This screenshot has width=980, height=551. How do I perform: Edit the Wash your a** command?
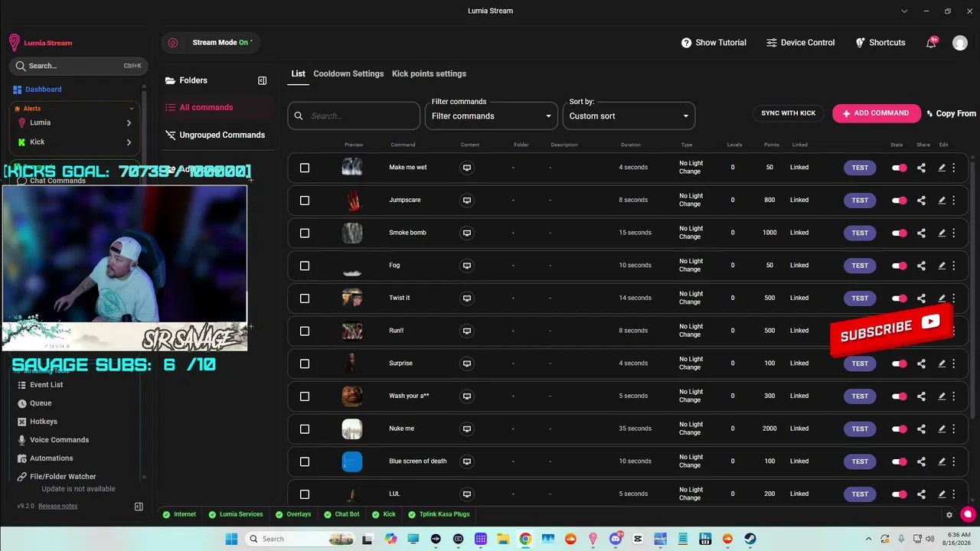(942, 396)
